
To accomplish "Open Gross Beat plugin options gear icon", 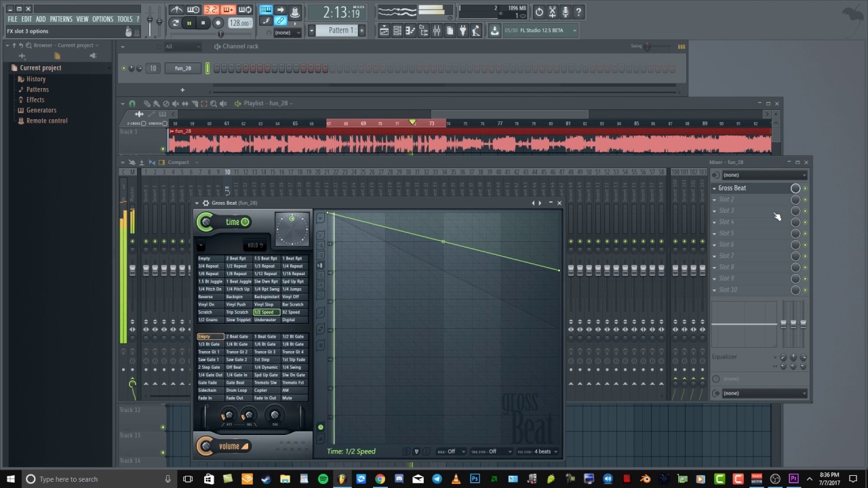I will [x=206, y=203].
